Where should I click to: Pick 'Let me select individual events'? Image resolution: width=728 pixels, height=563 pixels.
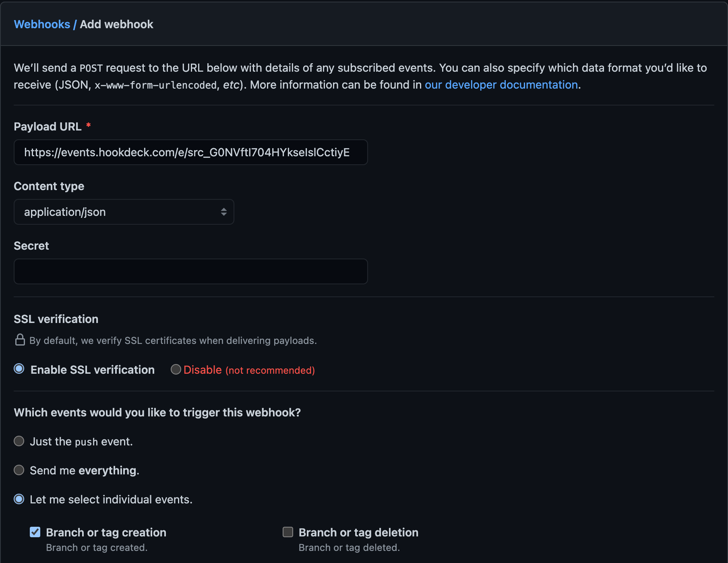coord(19,499)
